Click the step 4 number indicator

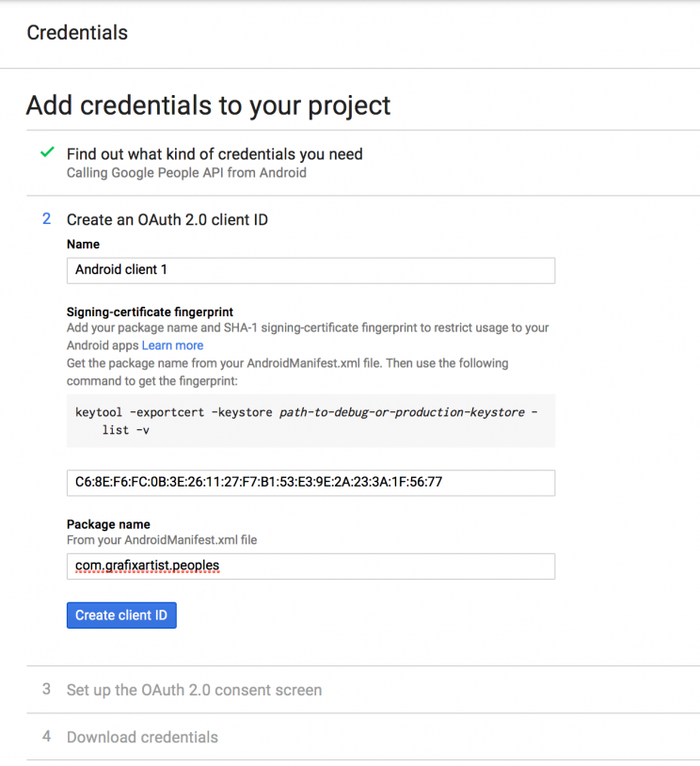(x=46, y=736)
